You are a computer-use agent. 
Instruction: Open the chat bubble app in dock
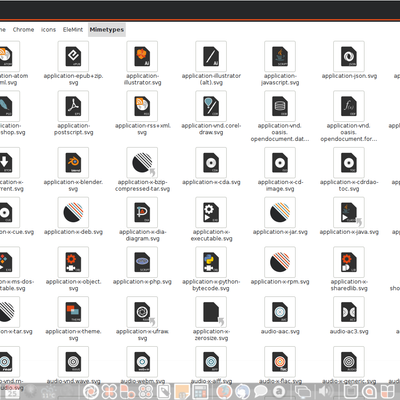tap(260, 392)
